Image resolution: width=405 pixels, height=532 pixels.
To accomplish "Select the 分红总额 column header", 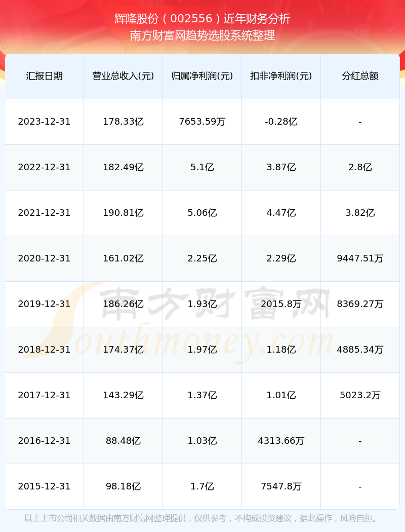I will coord(360,76).
